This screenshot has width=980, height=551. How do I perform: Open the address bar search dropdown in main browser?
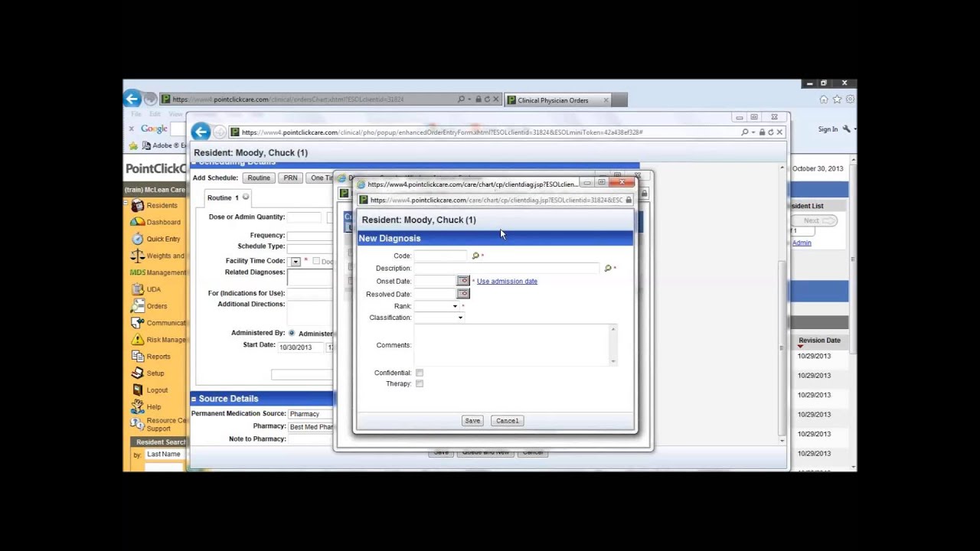[469, 99]
